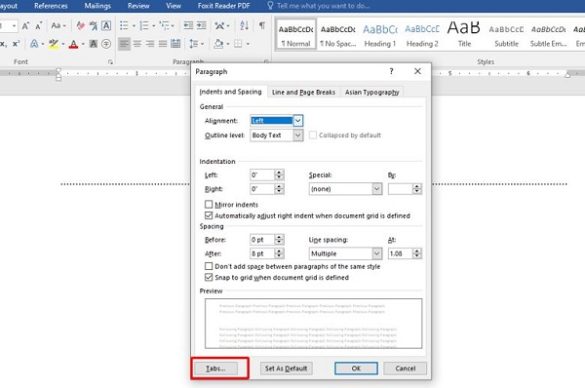Image resolution: width=585 pixels, height=388 pixels.
Task: Select the Bullets list icon
Action: [x=124, y=26]
